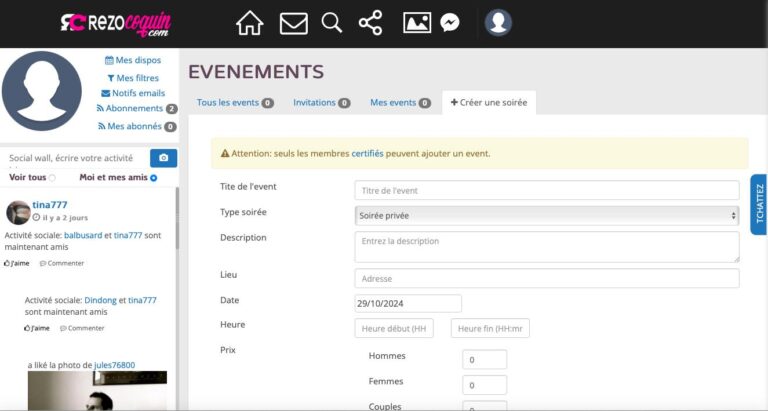Click the Date field 29/10/2024

pos(408,303)
